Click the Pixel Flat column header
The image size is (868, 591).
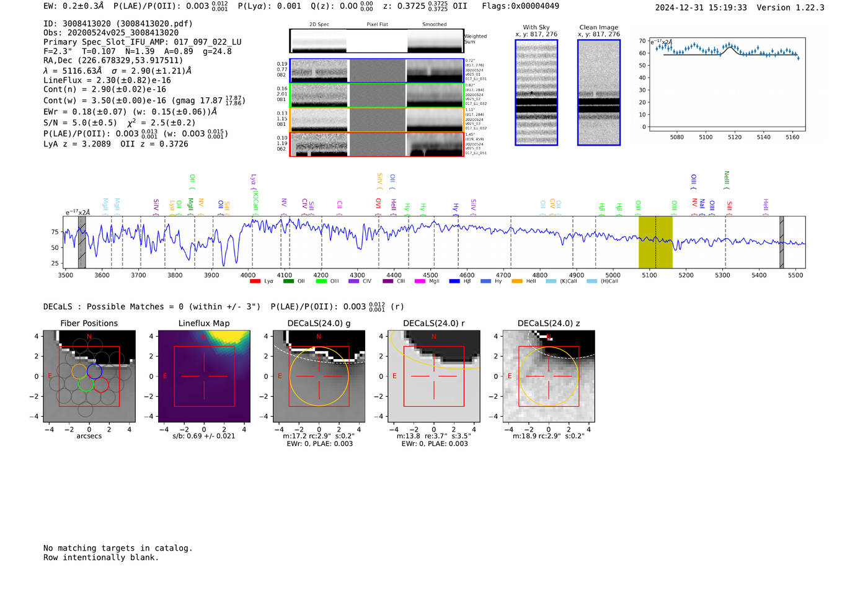coord(377,24)
